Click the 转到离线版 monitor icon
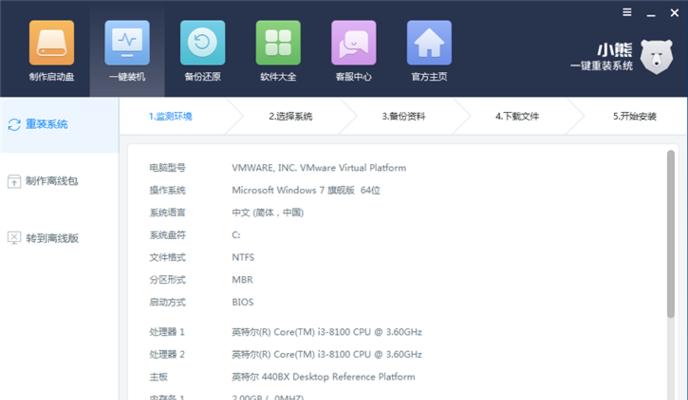The image size is (688, 400). (x=14, y=238)
